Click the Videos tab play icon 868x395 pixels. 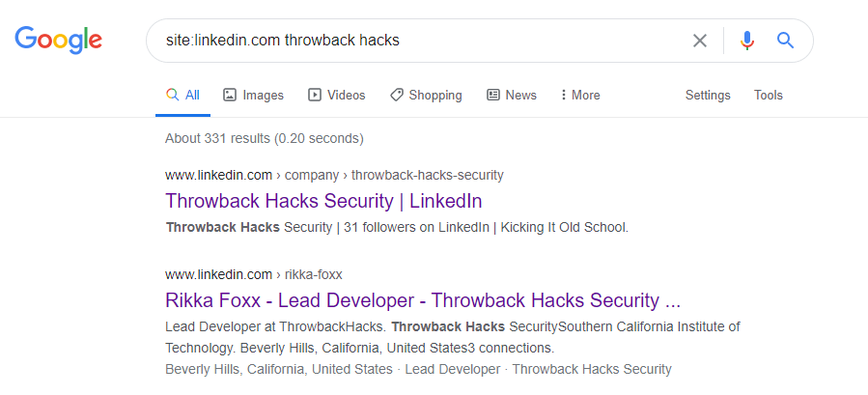pos(315,95)
